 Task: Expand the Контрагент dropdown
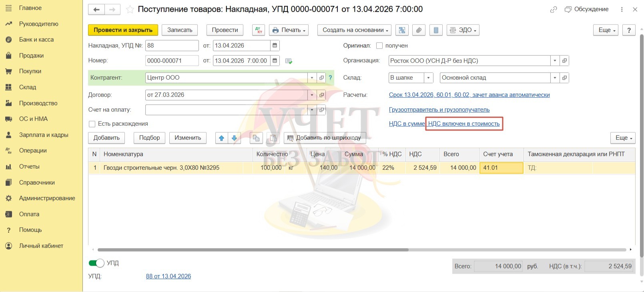pos(312,78)
